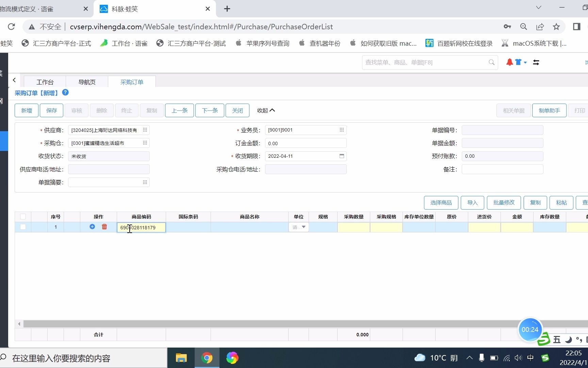
Task: Open calendar for receiving deadline
Action: [x=342, y=156]
